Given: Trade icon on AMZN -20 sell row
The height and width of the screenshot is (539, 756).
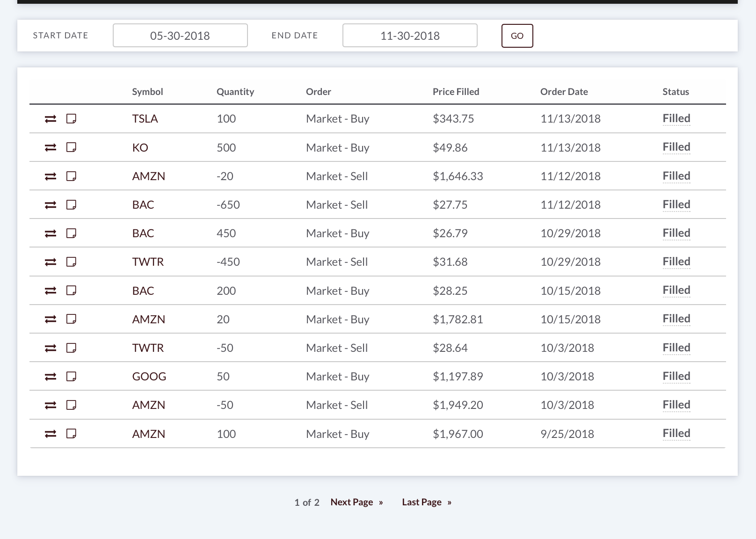Looking at the screenshot, I should click(51, 176).
